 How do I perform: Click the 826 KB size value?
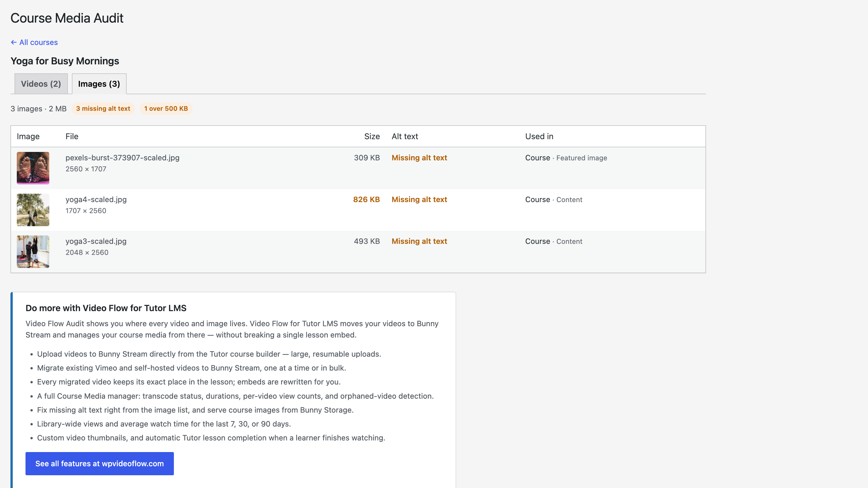[366, 199]
